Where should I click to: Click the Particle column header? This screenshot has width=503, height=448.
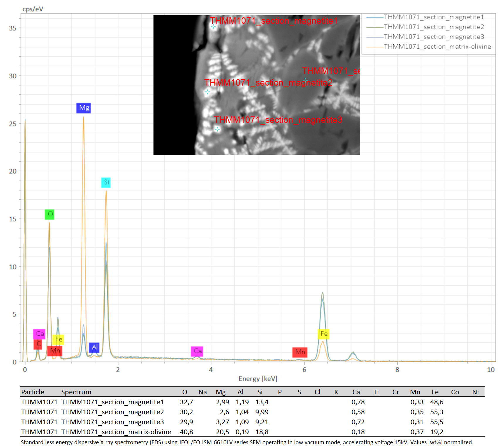33,392
